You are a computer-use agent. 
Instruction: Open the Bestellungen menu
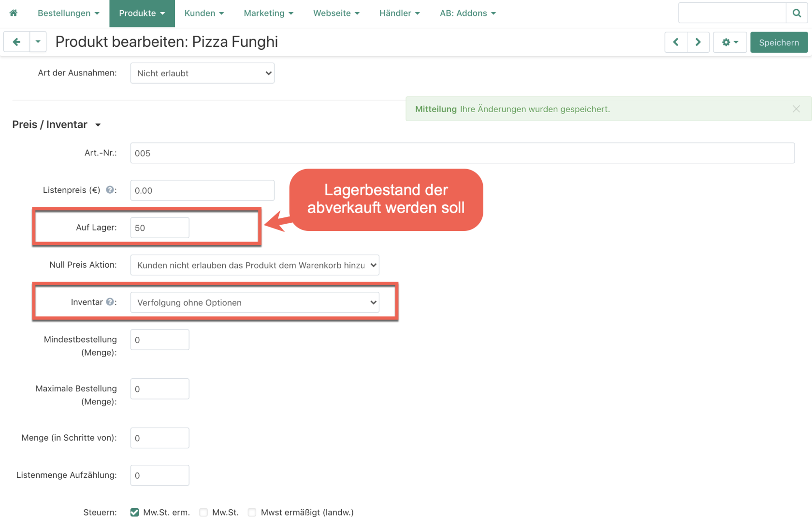point(69,13)
